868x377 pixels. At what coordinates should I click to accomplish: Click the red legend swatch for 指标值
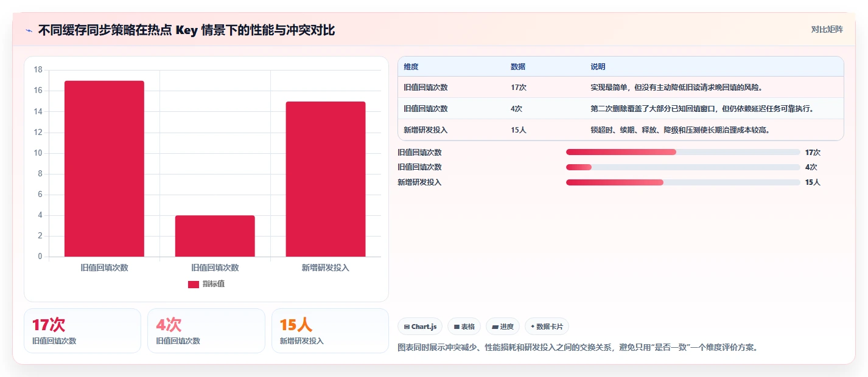194,285
